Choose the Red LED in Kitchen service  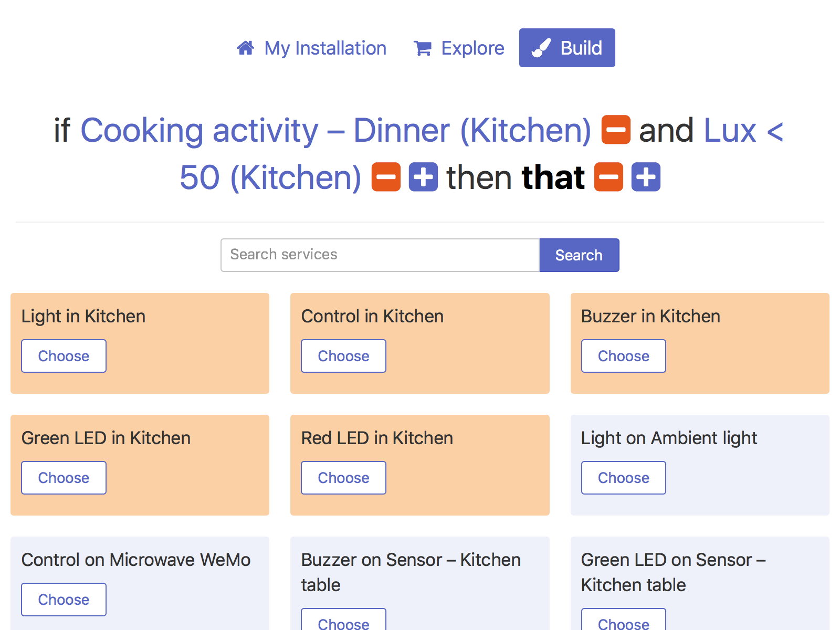[343, 478]
